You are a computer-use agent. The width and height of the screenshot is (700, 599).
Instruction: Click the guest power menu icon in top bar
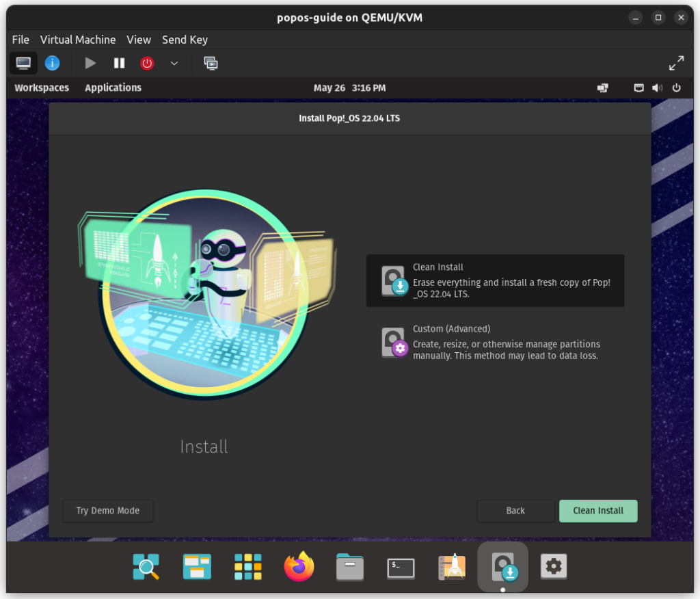tap(676, 88)
